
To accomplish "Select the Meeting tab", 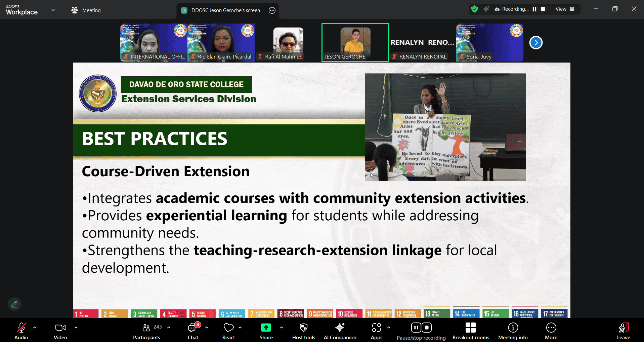I will pos(86,10).
